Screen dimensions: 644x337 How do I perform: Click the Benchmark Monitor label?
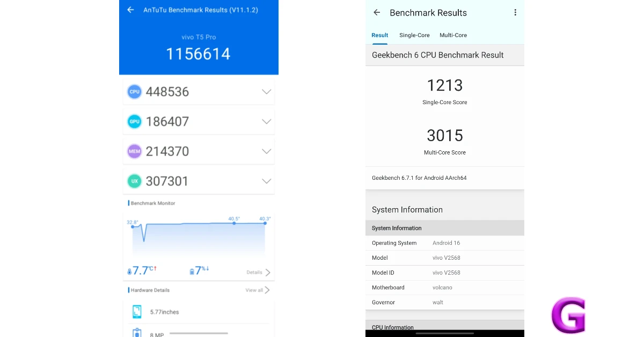[153, 203]
